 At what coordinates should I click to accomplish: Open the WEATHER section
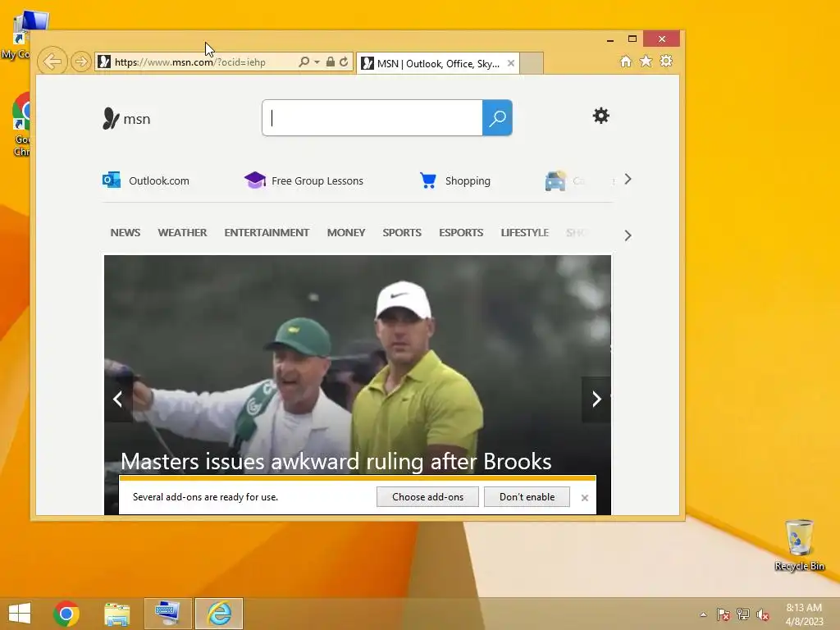coord(182,232)
